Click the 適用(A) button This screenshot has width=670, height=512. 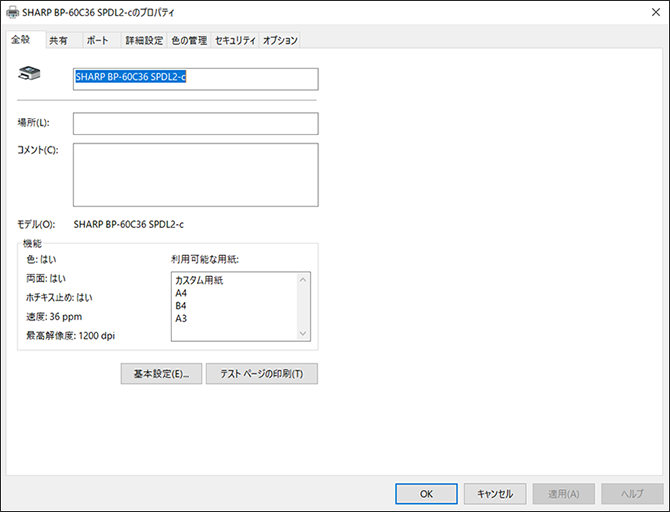(x=564, y=494)
